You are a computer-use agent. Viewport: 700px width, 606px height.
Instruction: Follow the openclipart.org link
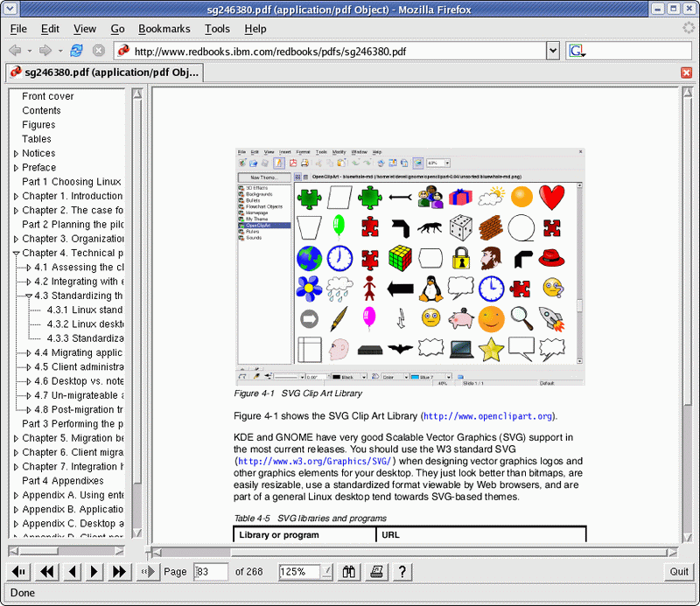[x=488, y=416]
